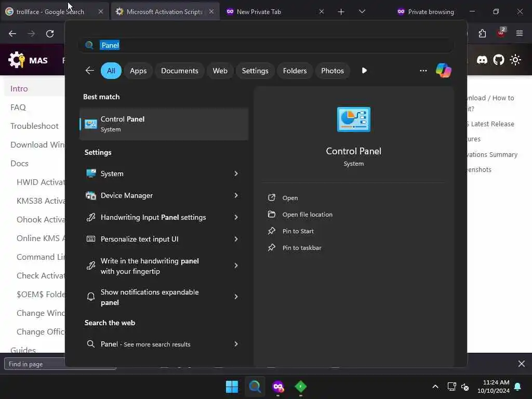Go back in browser history
Viewport: 532px width, 399px height.
tap(12, 34)
